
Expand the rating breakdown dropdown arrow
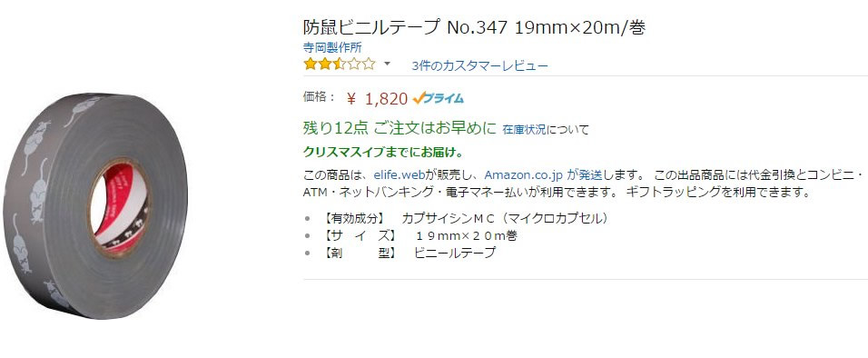pos(388,64)
